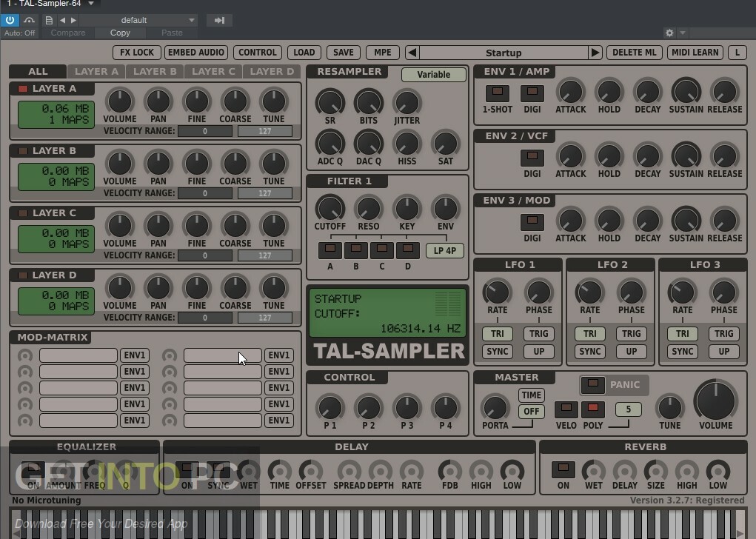The image size is (756, 539).
Task: Toggle Master VELO switch
Action: pyautogui.click(x=566, y=409)
